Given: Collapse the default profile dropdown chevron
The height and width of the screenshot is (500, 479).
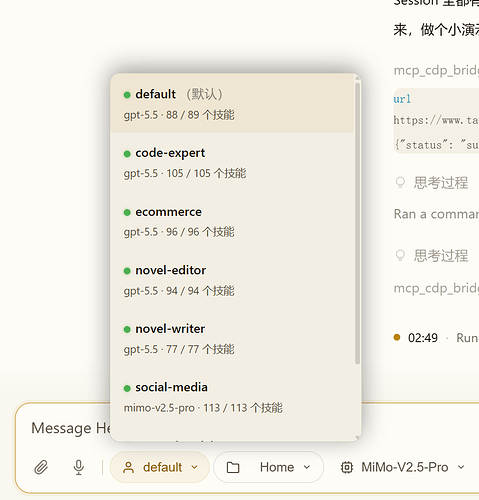Looking at the screenshot, I should tap(195, 467).
